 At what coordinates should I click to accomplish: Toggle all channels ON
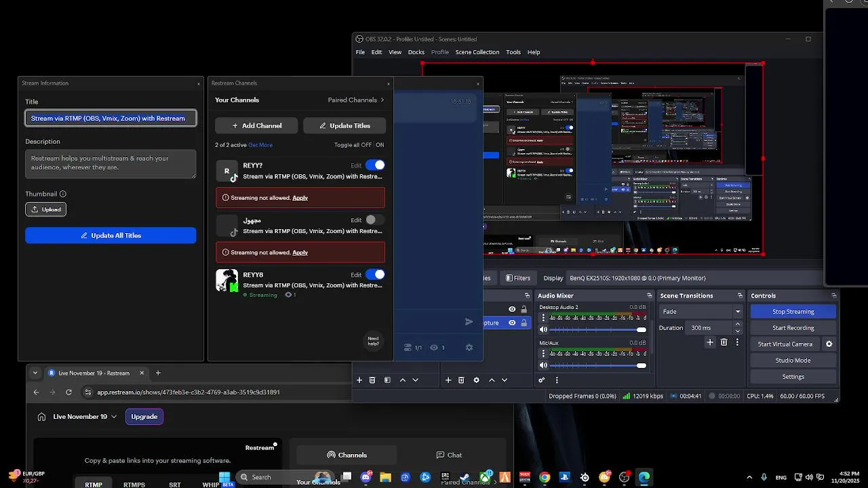tap(380, 145)
